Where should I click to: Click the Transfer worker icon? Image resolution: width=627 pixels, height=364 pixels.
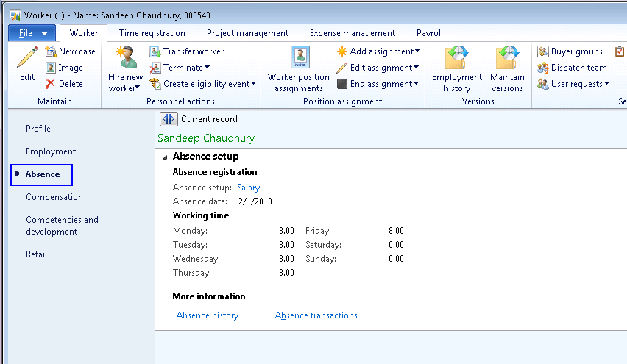(155, 51)
